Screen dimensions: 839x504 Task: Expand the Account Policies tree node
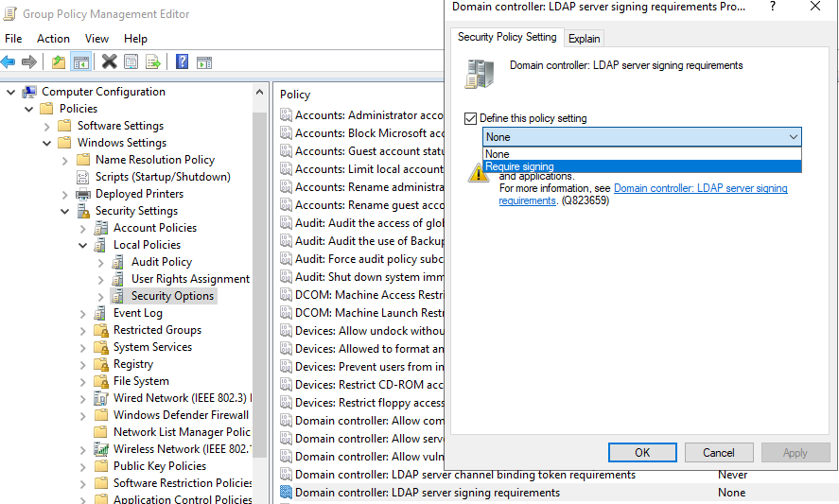[x=83, y=228]
